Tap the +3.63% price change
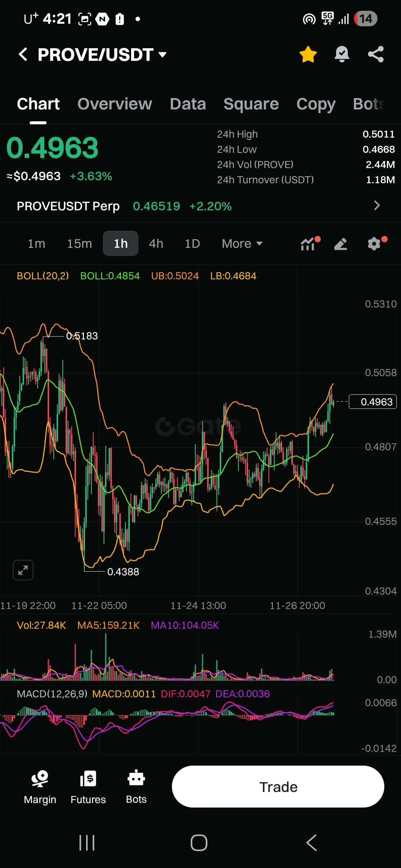The width and height of the screenshot is (401, 868). click(x=91, y=176)
